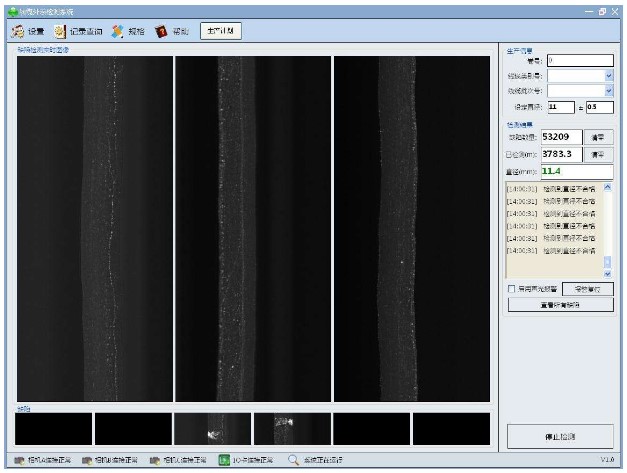This screenshot has height=473, width=627.
Task: Click the camera C connection status icon
Action: coord(156,461)
